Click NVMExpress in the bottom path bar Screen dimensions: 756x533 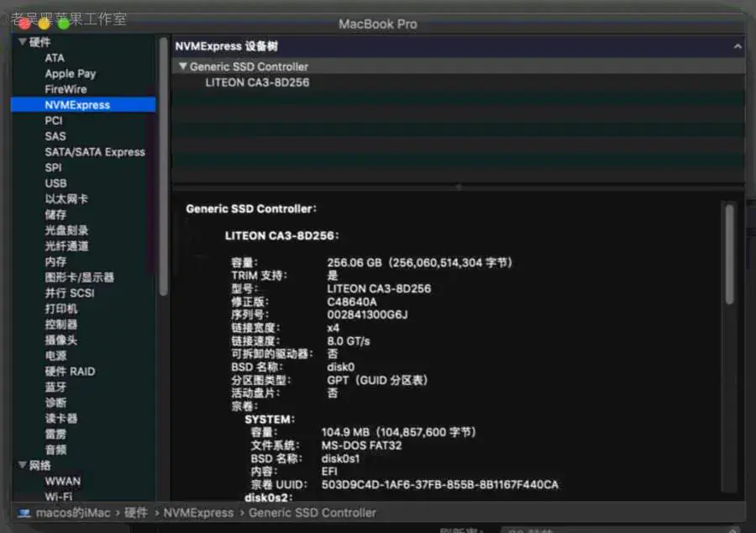pyautogui.click(x=198, y=513)
